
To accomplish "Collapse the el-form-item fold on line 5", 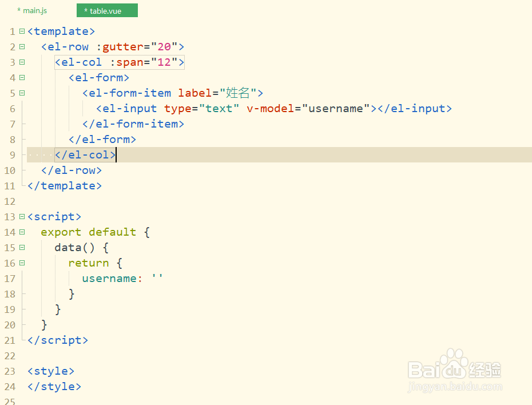I will 22,93.
